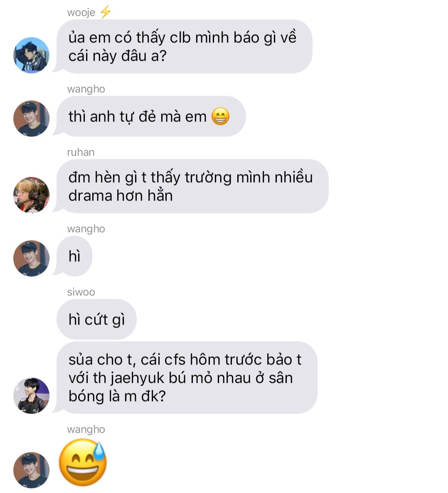
Task: Tap the message mentioning jaehyuk
Action: pyautogui.click(x=187, y=378)
